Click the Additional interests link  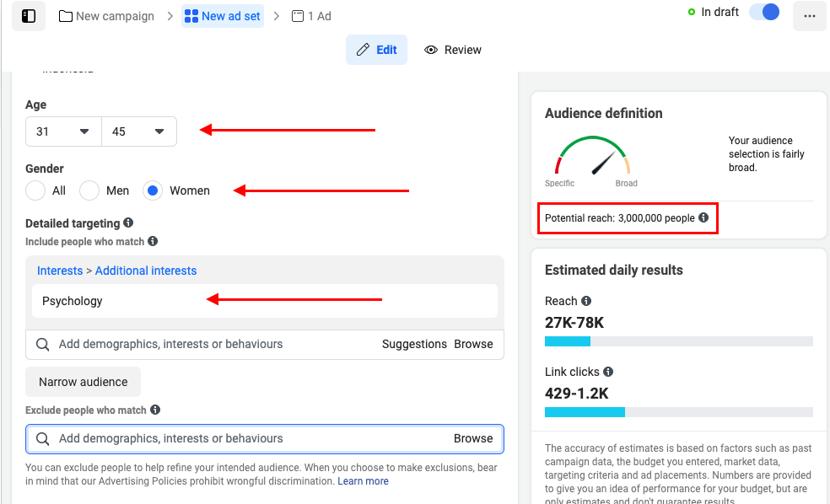tap(146, 271)
